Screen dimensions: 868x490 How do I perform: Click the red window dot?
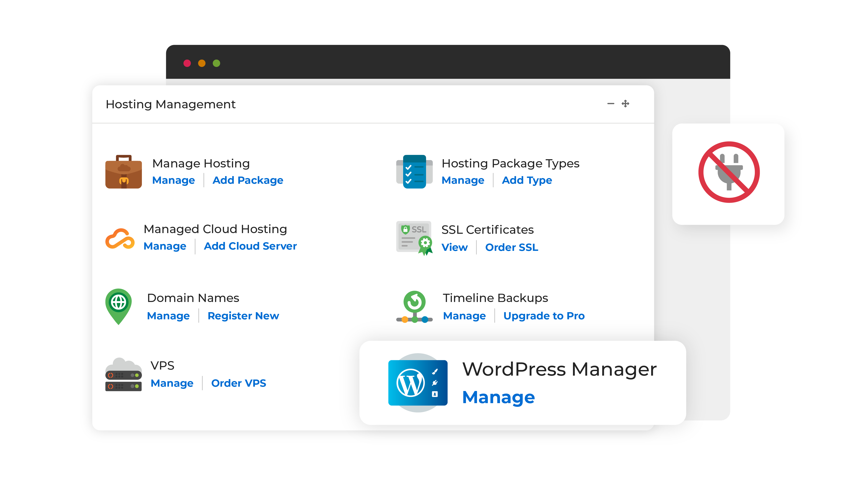tap(187, 63)
